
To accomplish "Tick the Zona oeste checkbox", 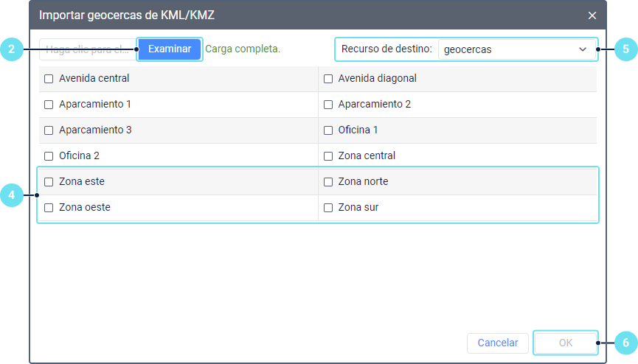I will coord(49,207).
